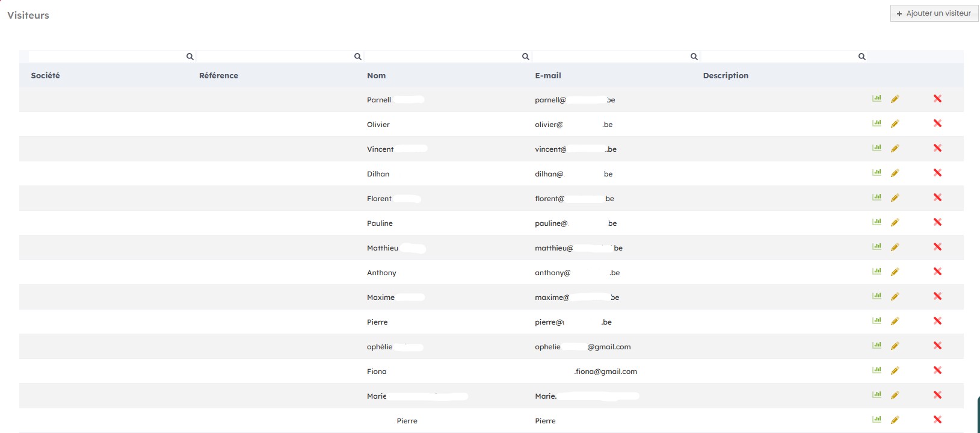Edit visitor Florent's entry
Screen dimensions: 980x433
895,198
